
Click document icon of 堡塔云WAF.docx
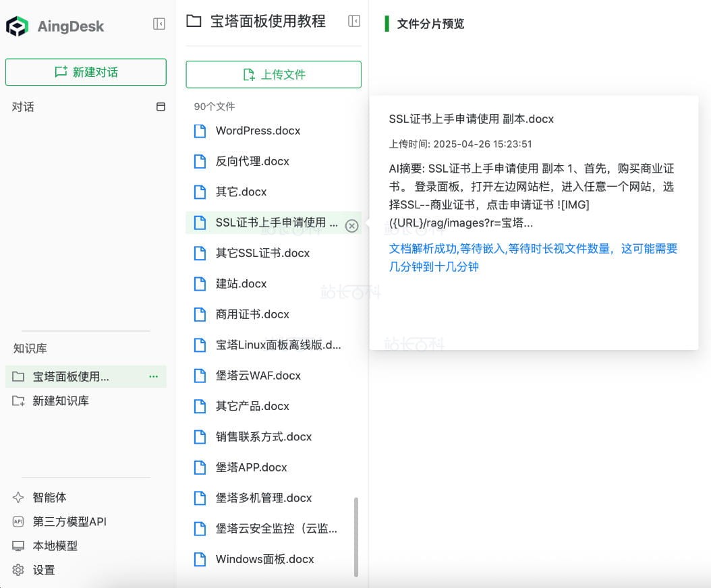[x=200, y=376]
